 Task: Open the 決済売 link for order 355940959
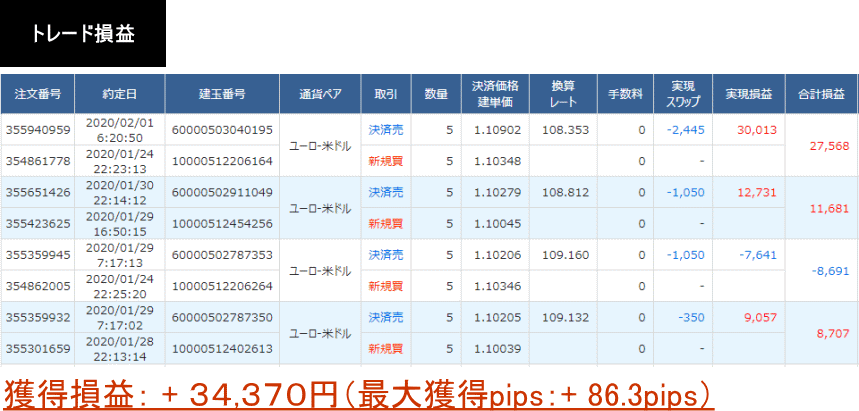click(385, 130)
